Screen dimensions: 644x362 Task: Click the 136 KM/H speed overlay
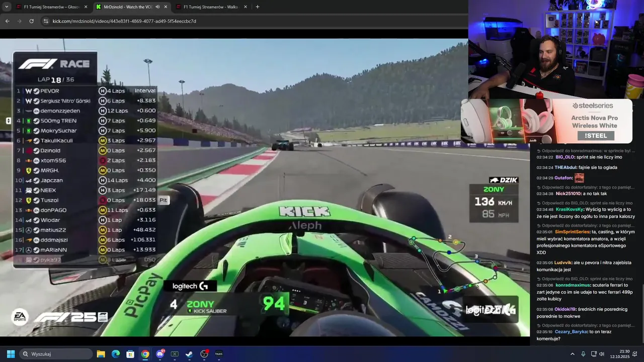(493, 203)
